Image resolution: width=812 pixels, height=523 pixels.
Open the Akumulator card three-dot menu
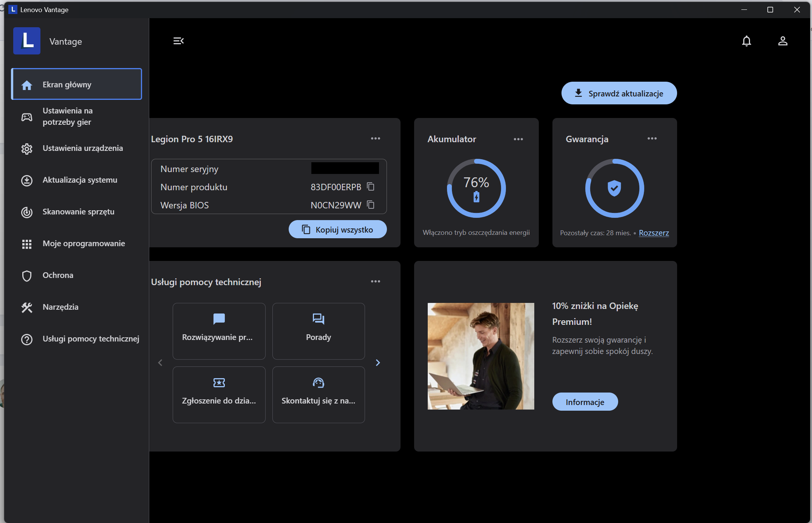[518, 139]
